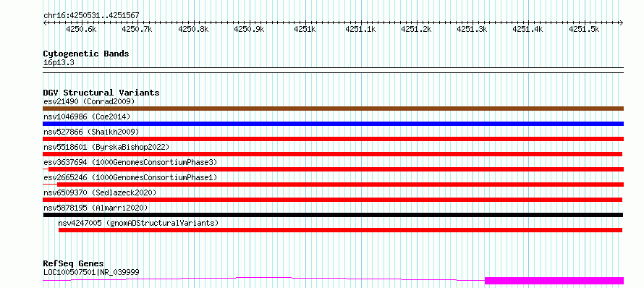Select the blue nsv1046986 variant bar
Screen dimensions: 644x288
pyautogui.click(x=333, y=124)
